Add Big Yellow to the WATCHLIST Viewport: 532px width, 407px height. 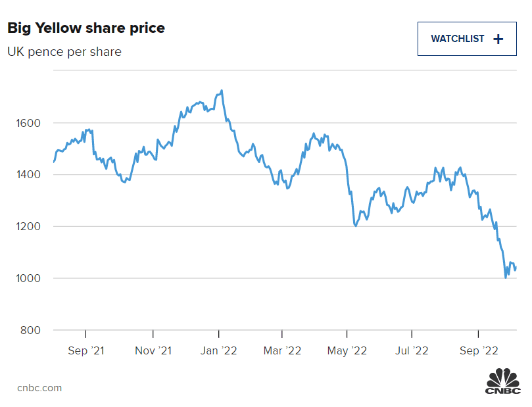[466, 39]
